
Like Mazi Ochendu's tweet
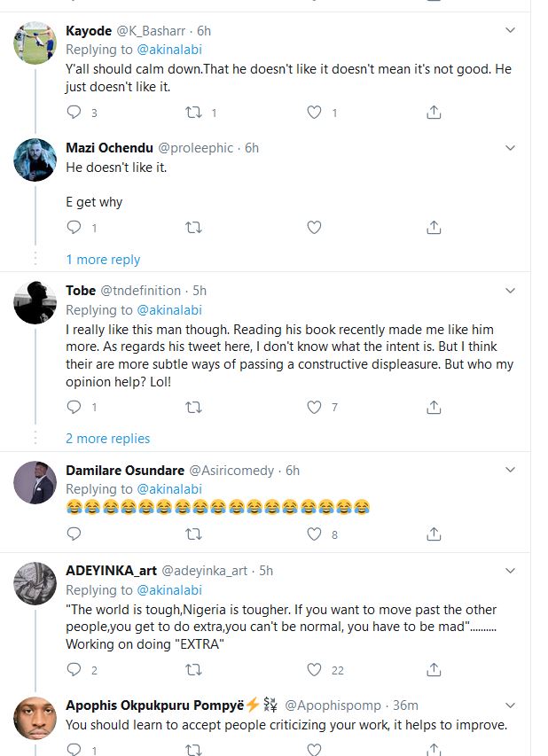coord(314,228)
